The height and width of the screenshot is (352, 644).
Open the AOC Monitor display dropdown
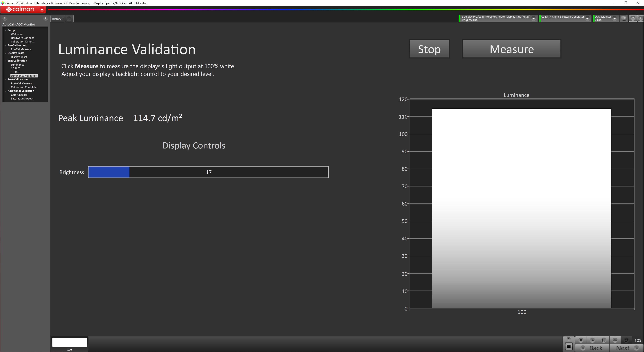[x=614, y=18]
